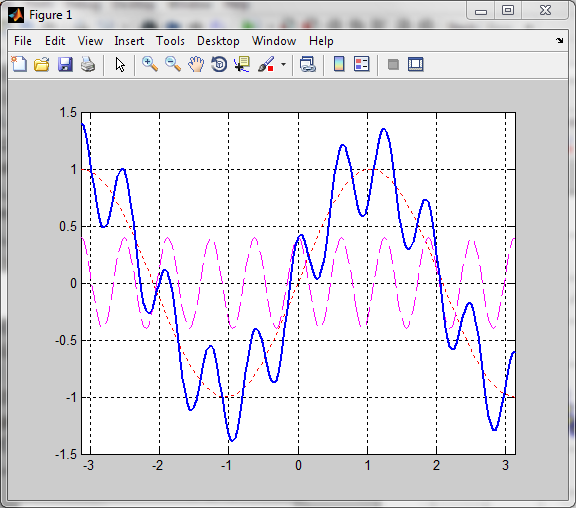Image resolution: width=576 pixels, height=508 pixels.
Task: Open the Insert menu
Action: (x=129, y=41)
